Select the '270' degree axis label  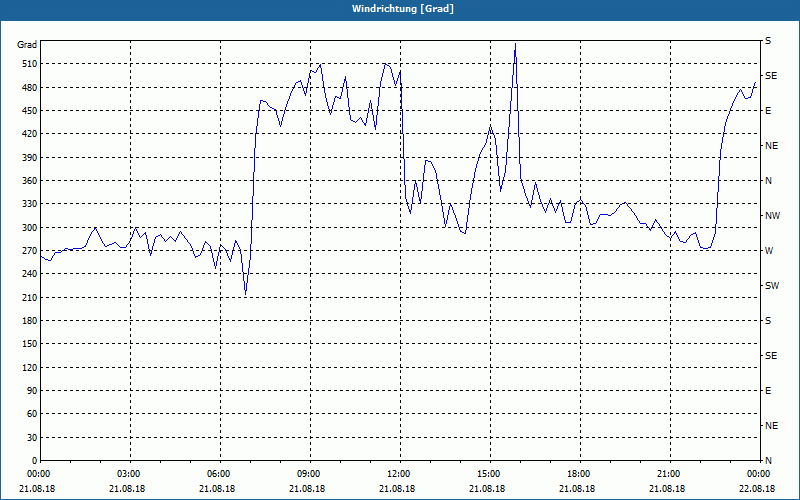coord(30,251)
